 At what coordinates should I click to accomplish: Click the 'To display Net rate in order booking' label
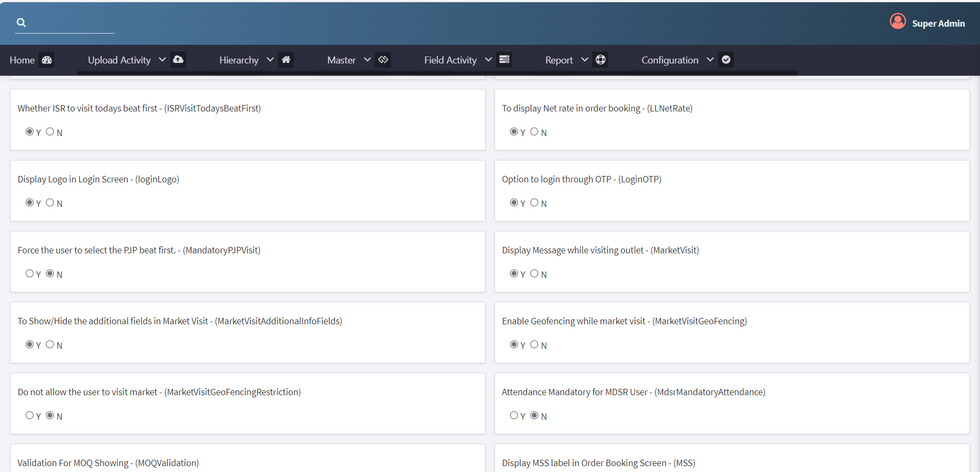pyautogui.click(x=597, y=108)
